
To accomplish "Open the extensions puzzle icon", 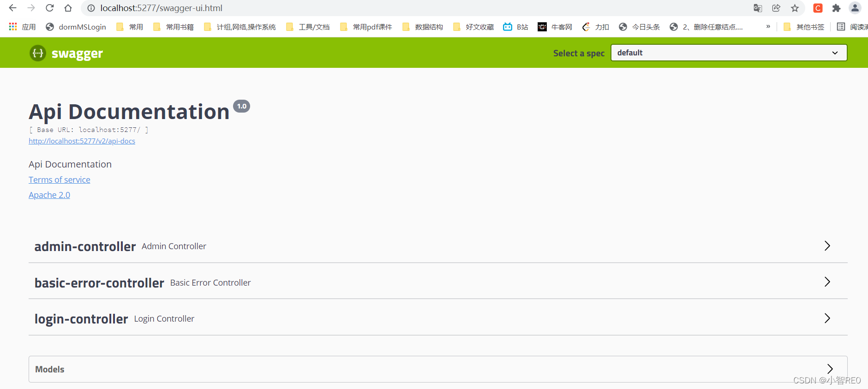I will pos(836,8).
